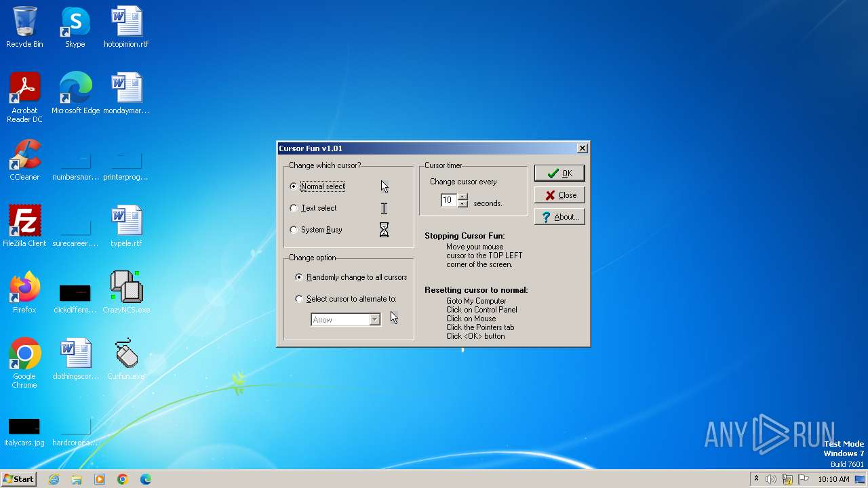This screenshot has width=868, height=488.
Task: Select the Firefox desktop shortcut
Action: pyautogui.click(x=24, y=293)
